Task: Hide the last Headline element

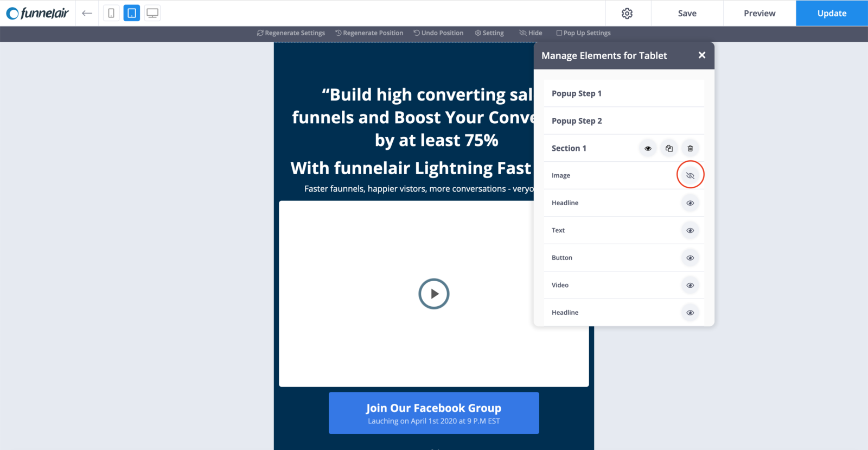Action: 690,313
